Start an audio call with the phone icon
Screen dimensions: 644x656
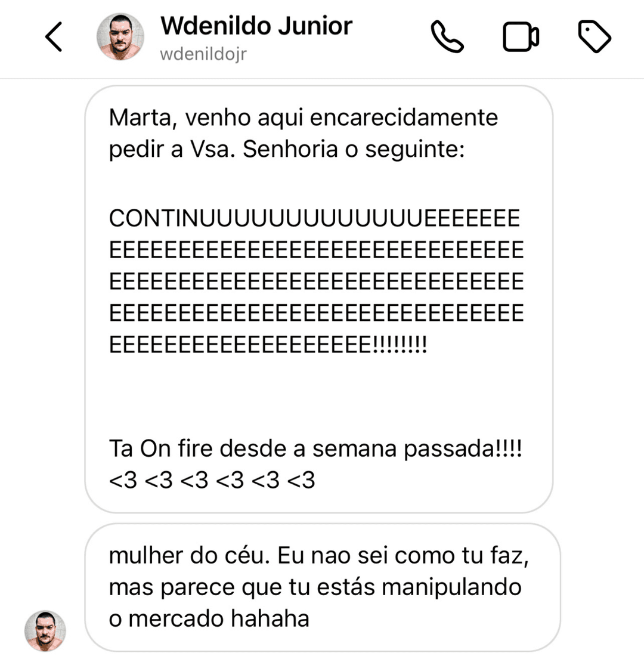point(447,37)
